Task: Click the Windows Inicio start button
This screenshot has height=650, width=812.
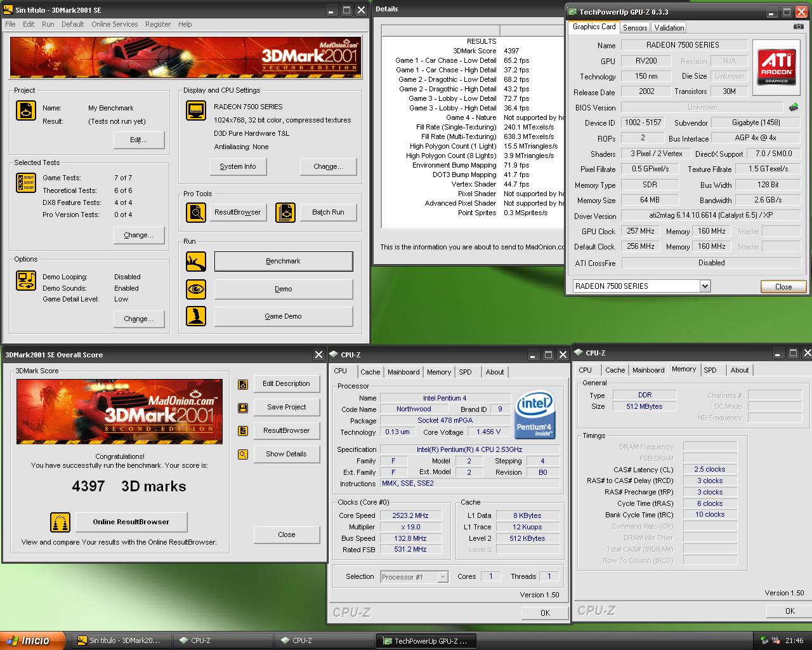Action: coord(33,640)
